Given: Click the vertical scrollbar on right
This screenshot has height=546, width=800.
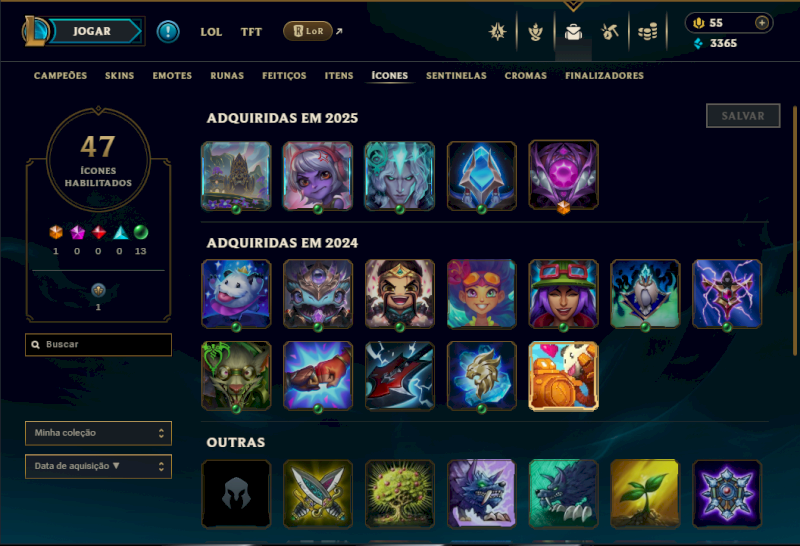Looking at the screenshot, I should (794, 231).
